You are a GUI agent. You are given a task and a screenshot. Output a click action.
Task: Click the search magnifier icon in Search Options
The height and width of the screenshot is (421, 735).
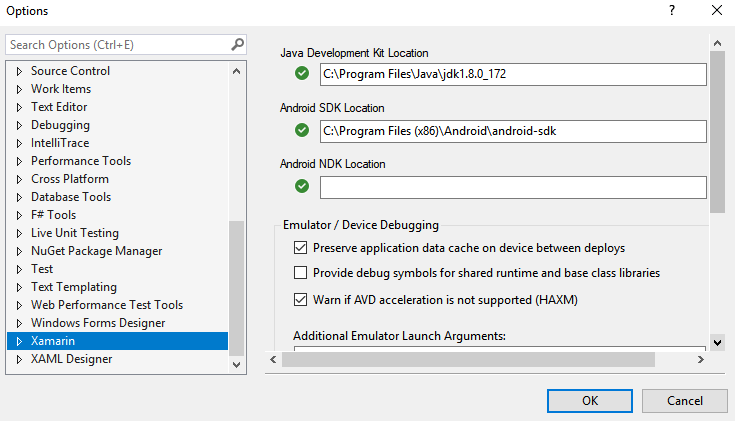point(237,45)
